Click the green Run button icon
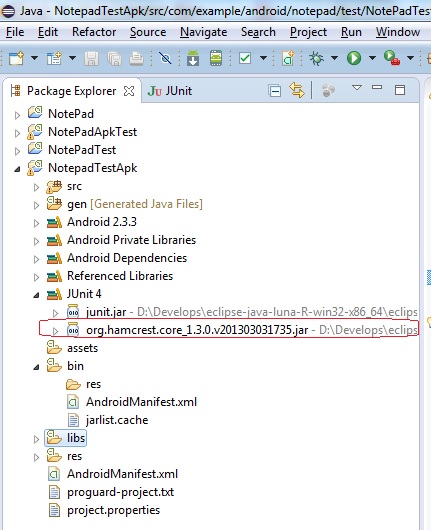 pos(354,58)
